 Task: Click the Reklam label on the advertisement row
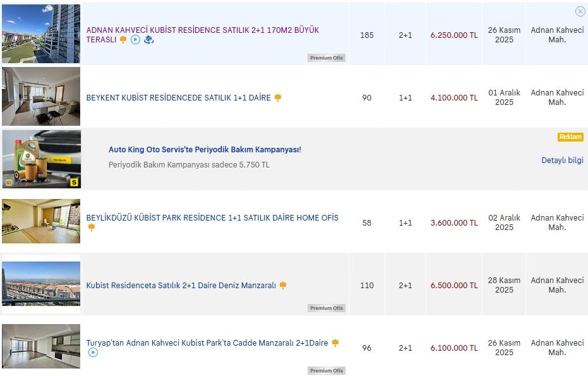(570, 136)
